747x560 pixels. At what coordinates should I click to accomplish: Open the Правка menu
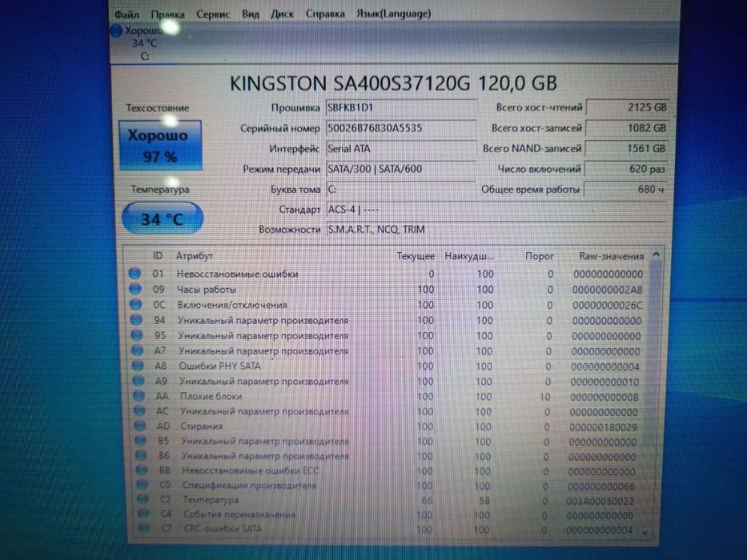(167, 14)
